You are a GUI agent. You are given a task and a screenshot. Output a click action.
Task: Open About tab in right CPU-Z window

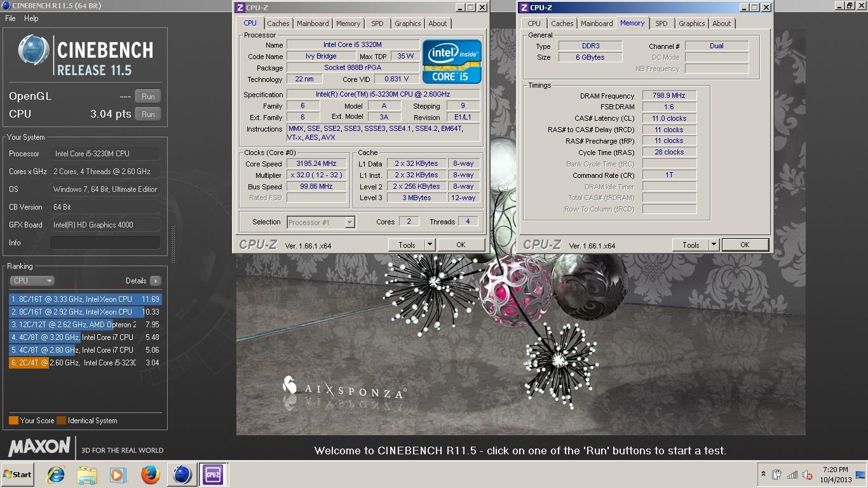tap(721, 24)
